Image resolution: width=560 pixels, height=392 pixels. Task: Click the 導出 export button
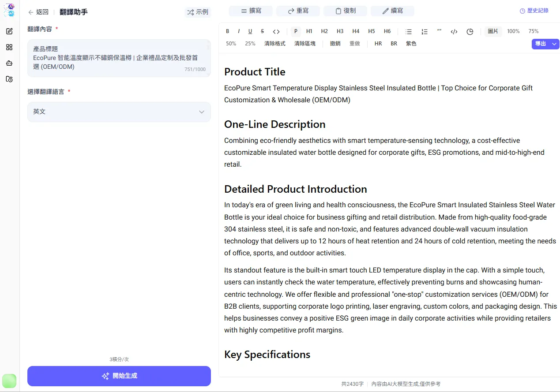[541, 44]
